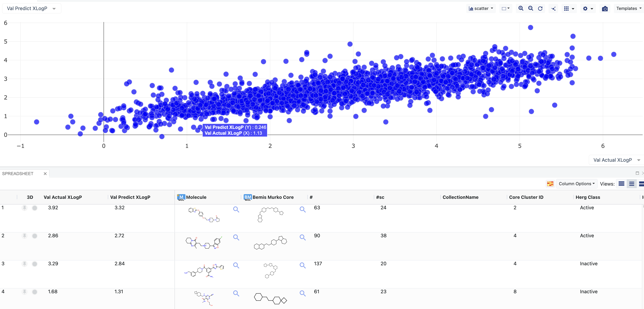
Task: Click the camera snapshot icon
Action: coord(605,9)
